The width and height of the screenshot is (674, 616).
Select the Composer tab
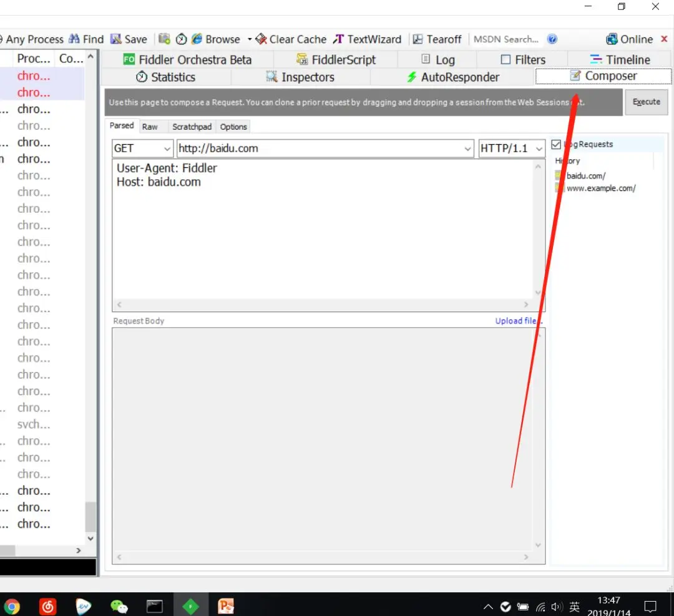[x=603, y=76]
